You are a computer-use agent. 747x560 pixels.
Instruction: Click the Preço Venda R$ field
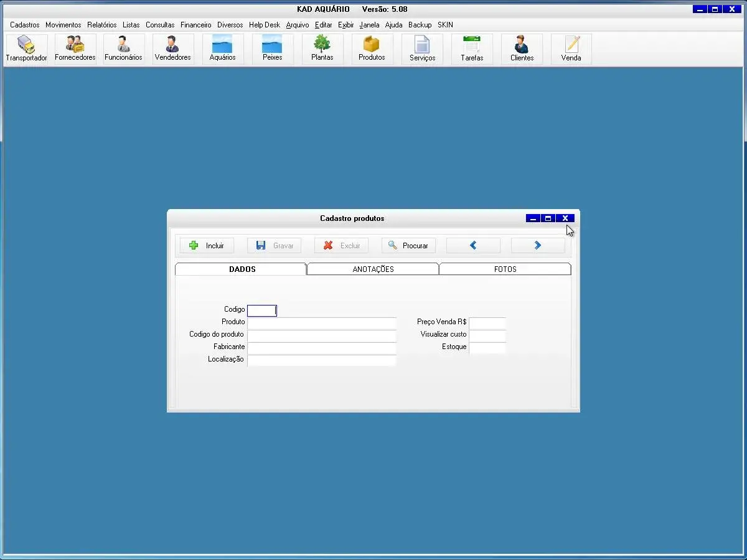487,323
